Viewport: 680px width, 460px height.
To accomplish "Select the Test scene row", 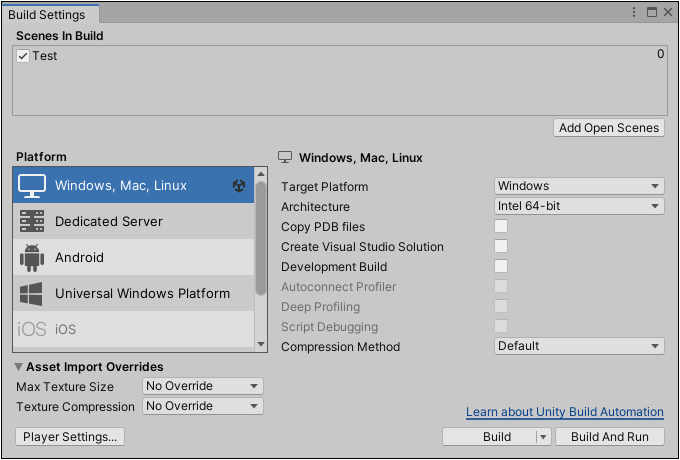I will coord(340,56).
